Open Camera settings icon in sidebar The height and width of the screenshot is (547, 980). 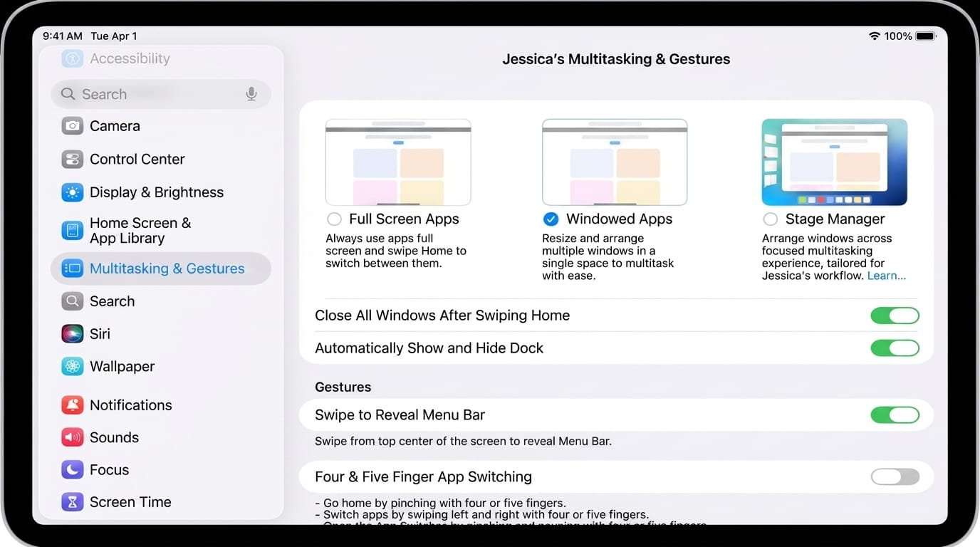pyautogui.click(x=72, y=126)
